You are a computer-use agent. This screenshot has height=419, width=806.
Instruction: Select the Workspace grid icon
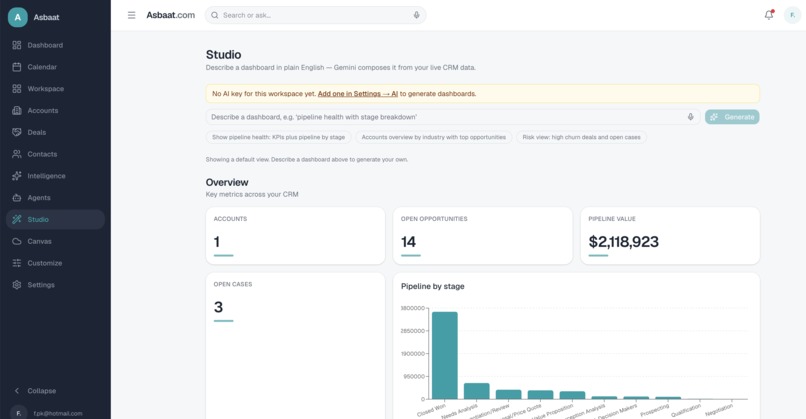pos(17,88)
